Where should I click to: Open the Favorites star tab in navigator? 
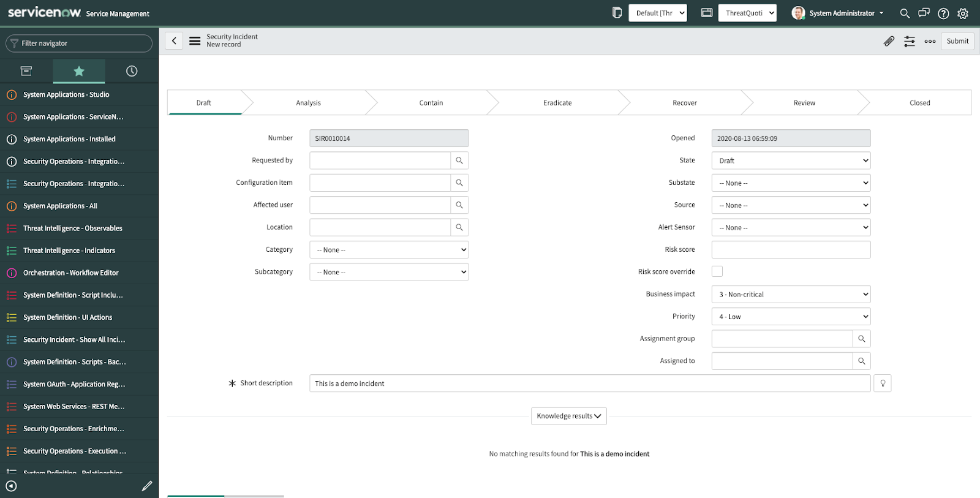tap(79, 71)
